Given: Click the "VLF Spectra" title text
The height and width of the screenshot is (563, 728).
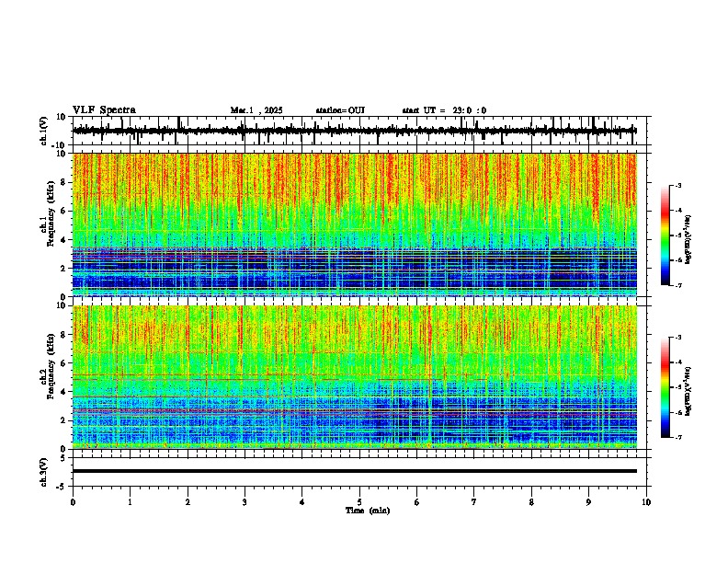Looking at the screenshot, I should pos(104,110).
